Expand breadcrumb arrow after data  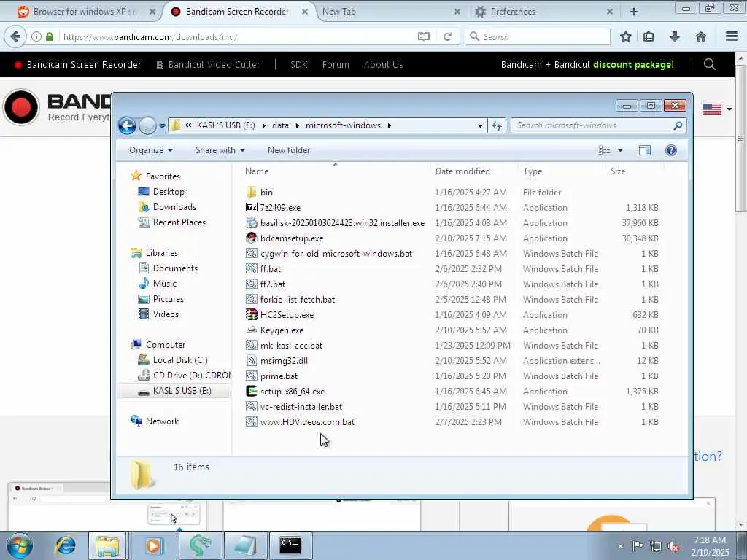(x=298, y=125)
